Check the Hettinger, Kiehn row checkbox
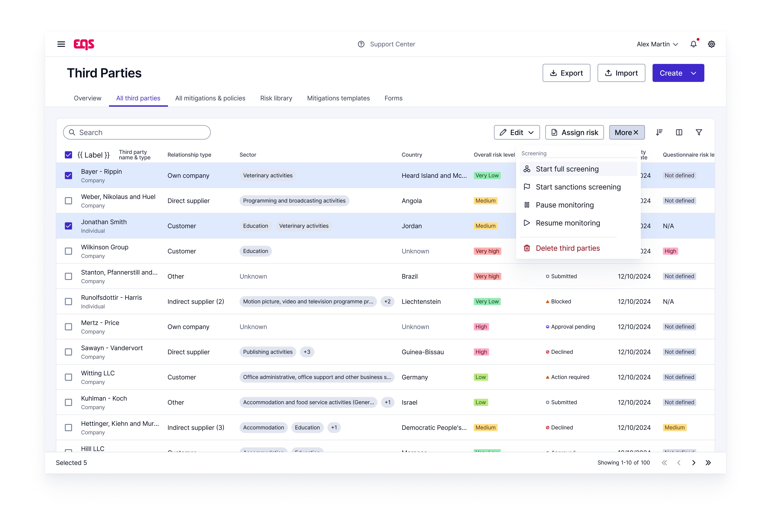Viewport: 771px width, 532px height. click(x=68, y=427)
